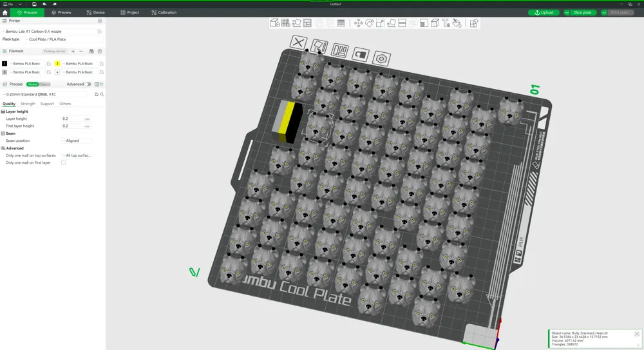The image size is (644, 350).
Task: Select the Move tool in the toolbar
Action: 358,23
